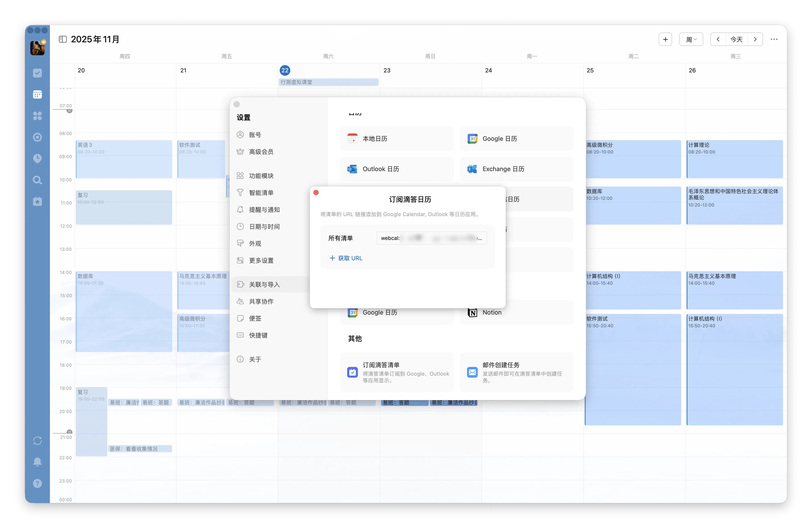The image size is (812, 528).
Task: Go to the previous week arrow
Action: pos(718,39)
